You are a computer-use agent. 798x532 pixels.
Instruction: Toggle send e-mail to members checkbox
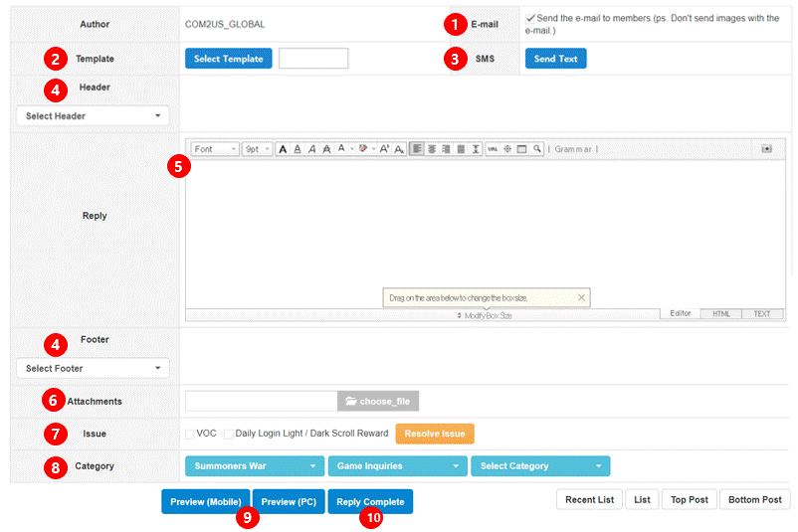pos(530,18)
